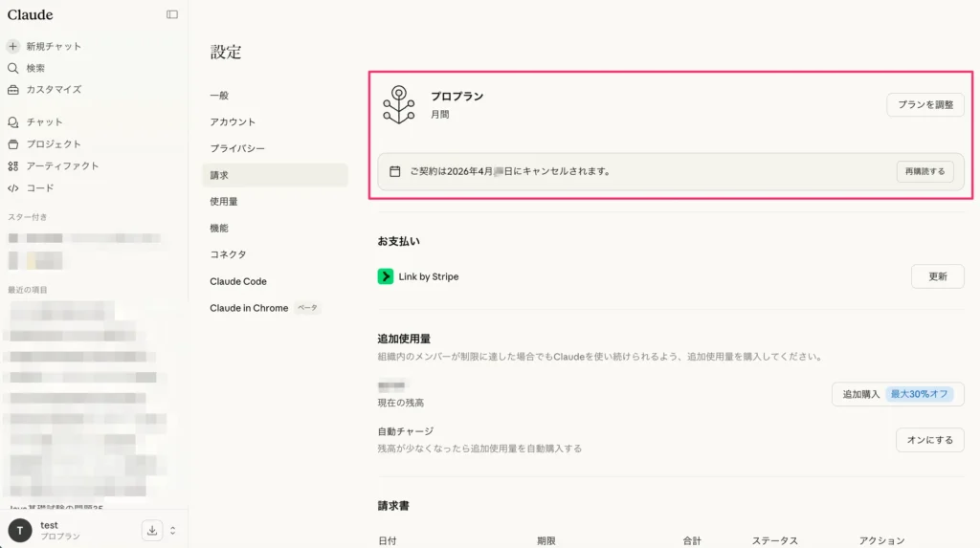Click the ステータス column header
The image size is (980, 548).
click(774, 540)
